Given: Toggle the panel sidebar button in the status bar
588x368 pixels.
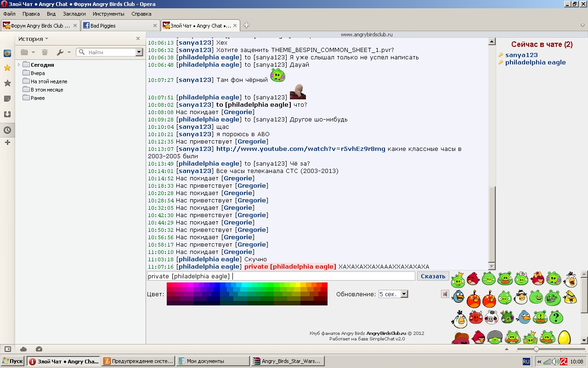Looking at the screenshot, I should [8, 349].
